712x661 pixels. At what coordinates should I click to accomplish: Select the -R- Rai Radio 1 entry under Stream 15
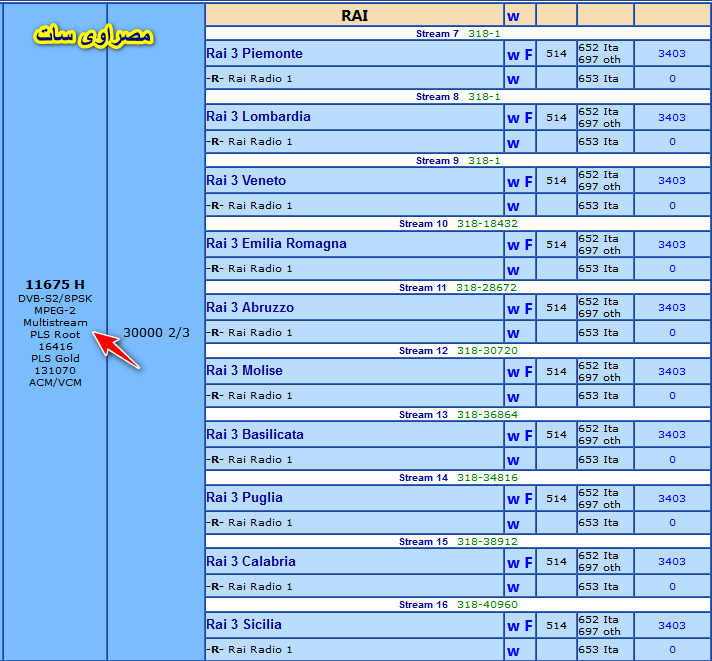coord(249,587)
